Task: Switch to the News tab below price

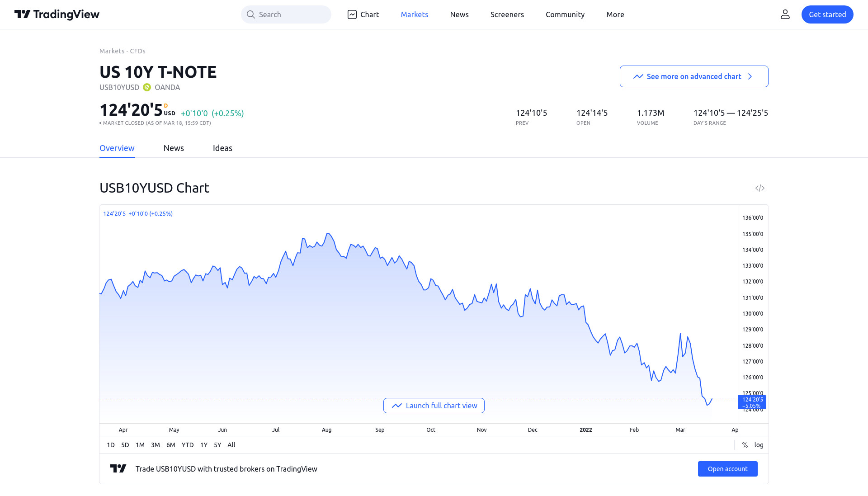Action: 174,148
